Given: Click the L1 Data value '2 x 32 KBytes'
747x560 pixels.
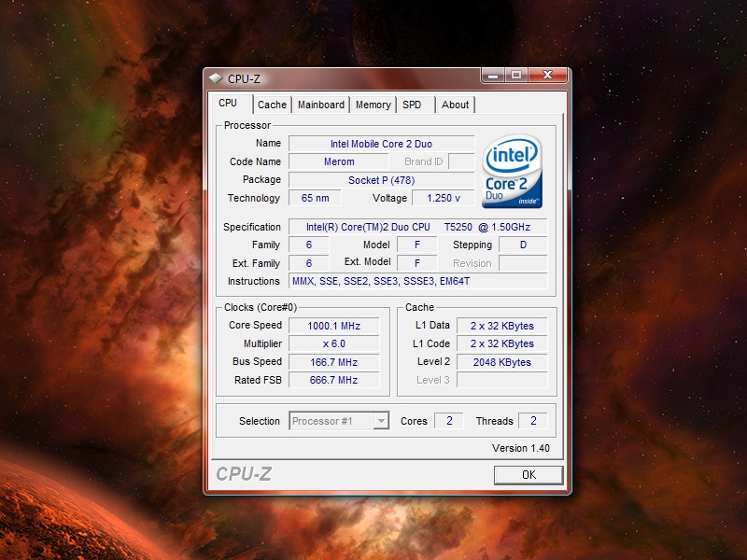Looking at the screenshot, I should coord(501,326).
